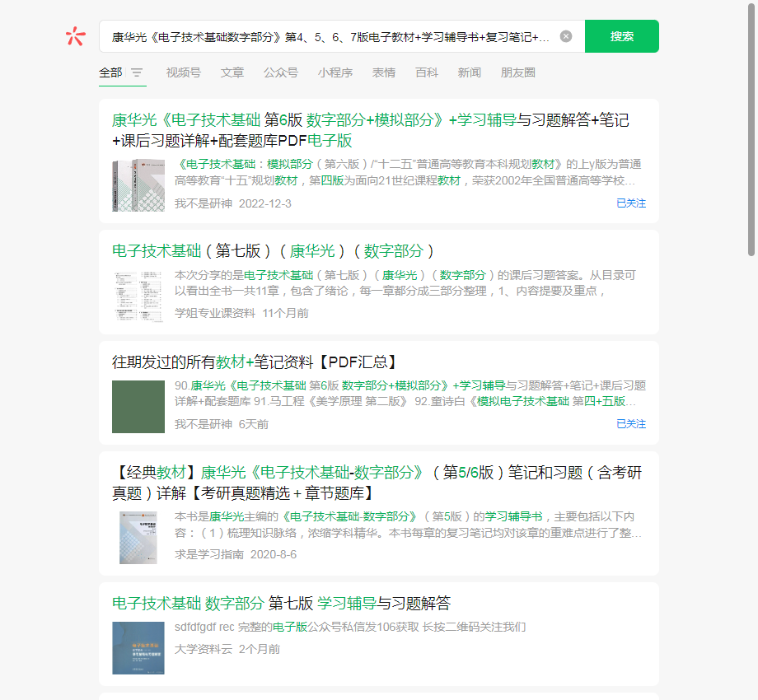The width and height of the screenshot is (758, 700).
Task: Click snippet text starting sdfdfgdf rec
Action: click(x=350, y=627)
